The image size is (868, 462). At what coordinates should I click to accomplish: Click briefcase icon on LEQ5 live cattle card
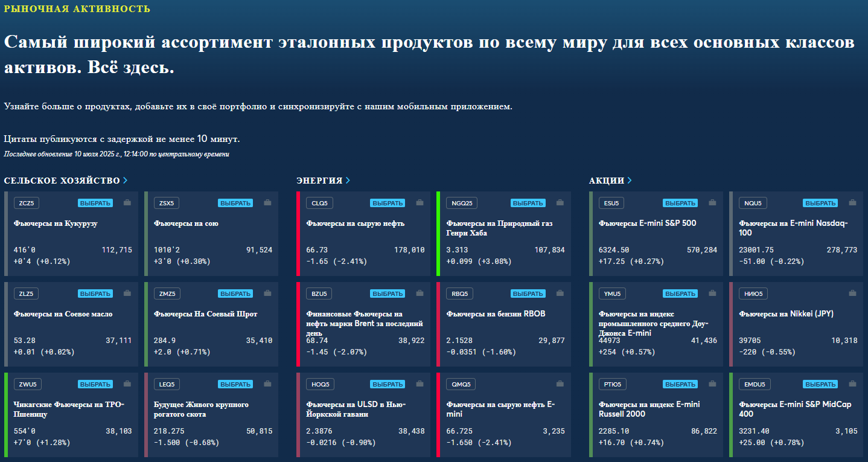click(x=267, y=384)
